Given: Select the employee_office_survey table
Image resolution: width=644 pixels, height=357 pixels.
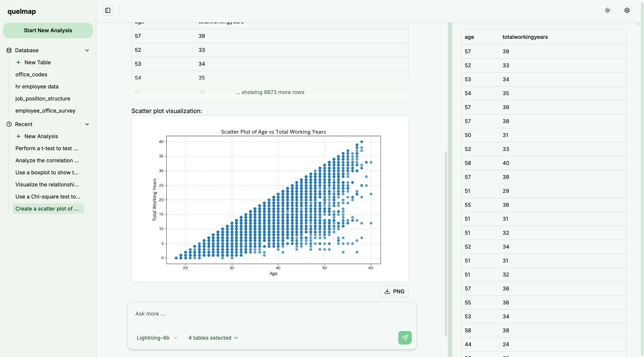Looking at the screenshot, I should point(45,111).
